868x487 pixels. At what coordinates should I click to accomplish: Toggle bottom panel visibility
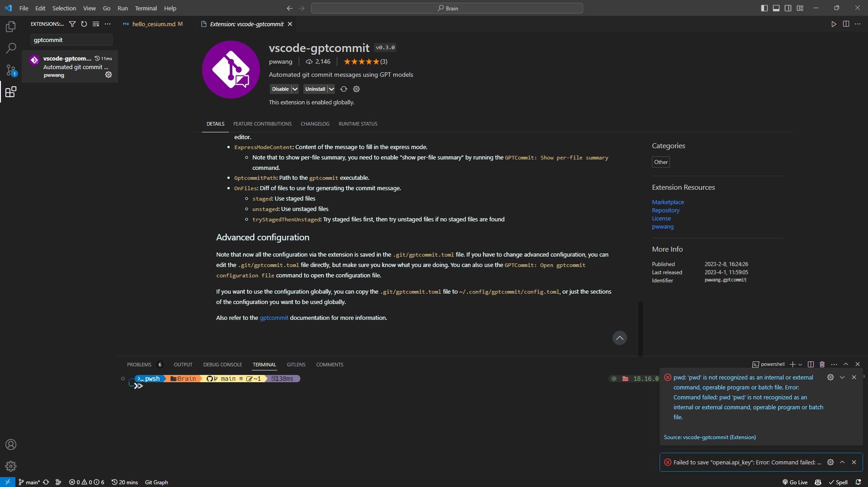pyautogui.click(x=776, y=8)
